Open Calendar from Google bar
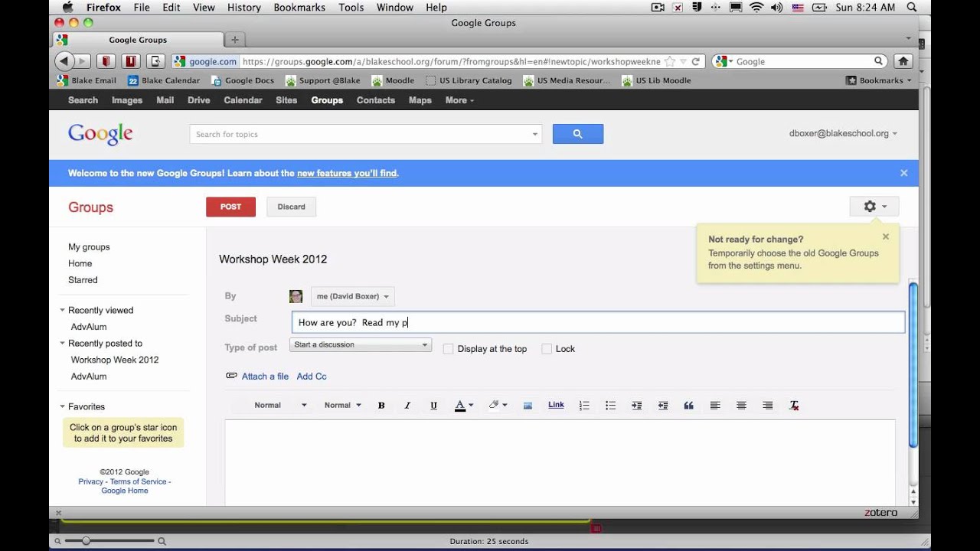This screenshot has height=551, width=980. click(x=243, y=100)
